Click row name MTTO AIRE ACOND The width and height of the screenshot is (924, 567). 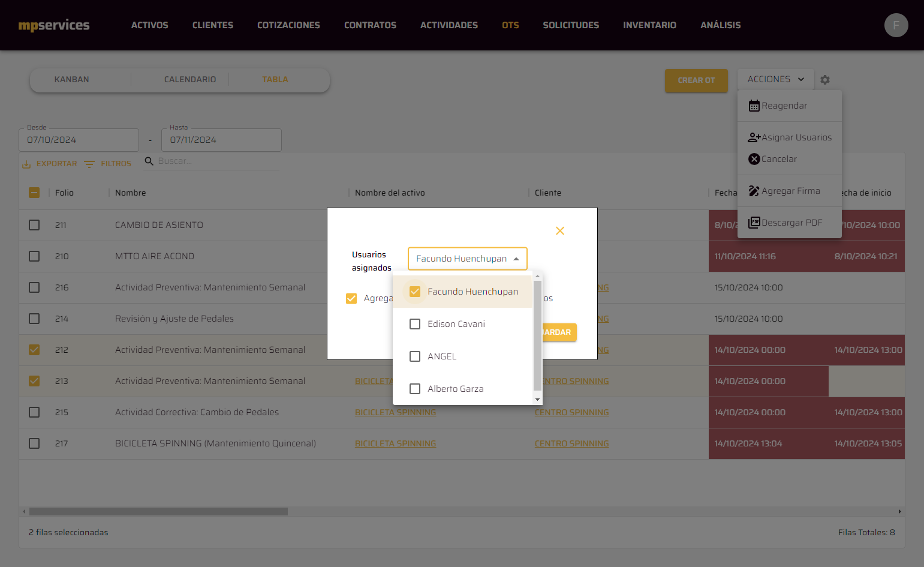[x=155, y=256]
